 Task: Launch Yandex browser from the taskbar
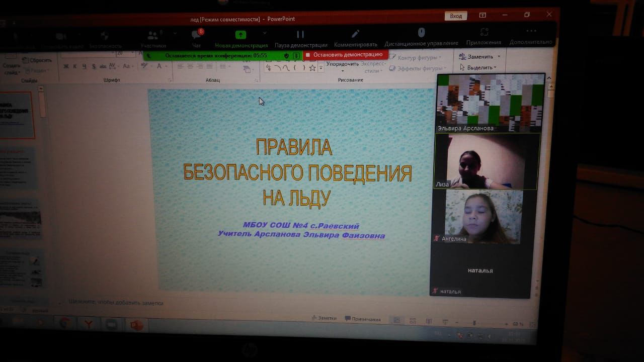click(x=88, y=324)
